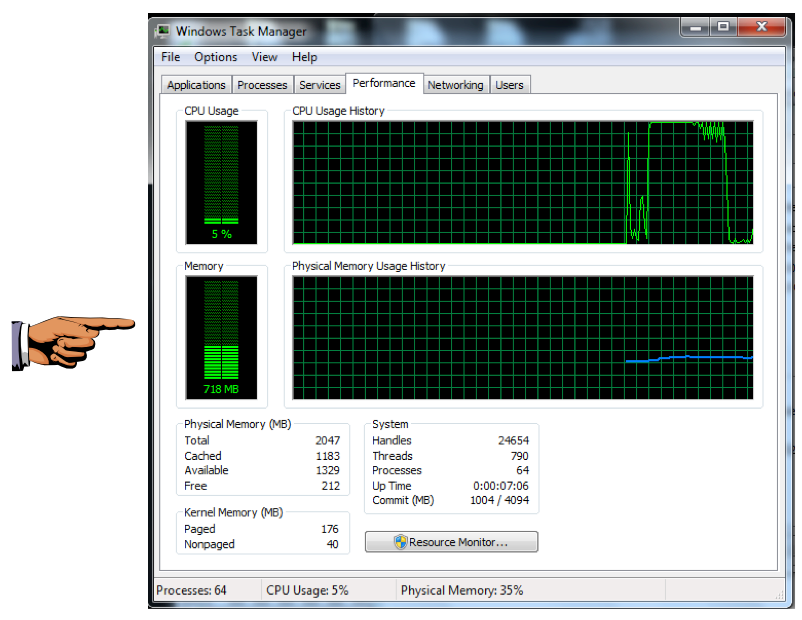Click the Kernel Memory (MB) group label

point(233,513)
